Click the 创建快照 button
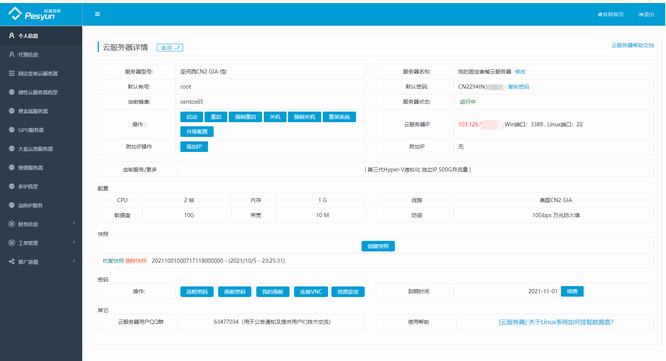The width and height of the screenshot is (666, 361). 378,246
